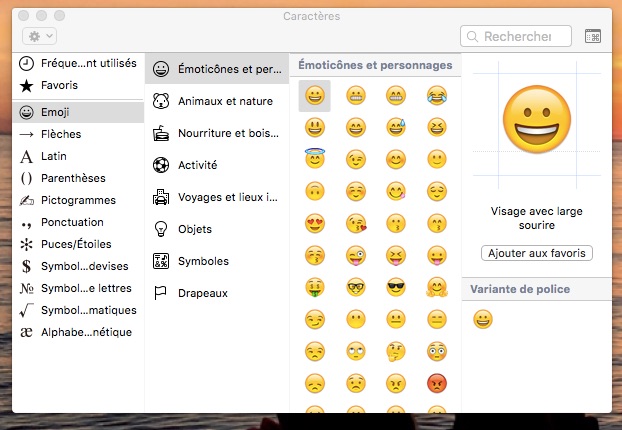Screen dimensions: 622x430
Task: Select the rolling eyes emoji
Action: click(356, 351)
